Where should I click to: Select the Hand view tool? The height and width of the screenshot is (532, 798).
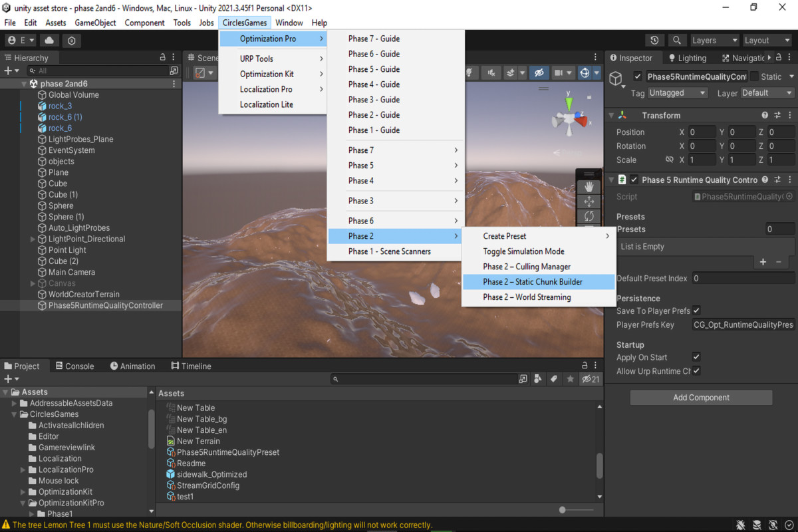tap(589, 187)
